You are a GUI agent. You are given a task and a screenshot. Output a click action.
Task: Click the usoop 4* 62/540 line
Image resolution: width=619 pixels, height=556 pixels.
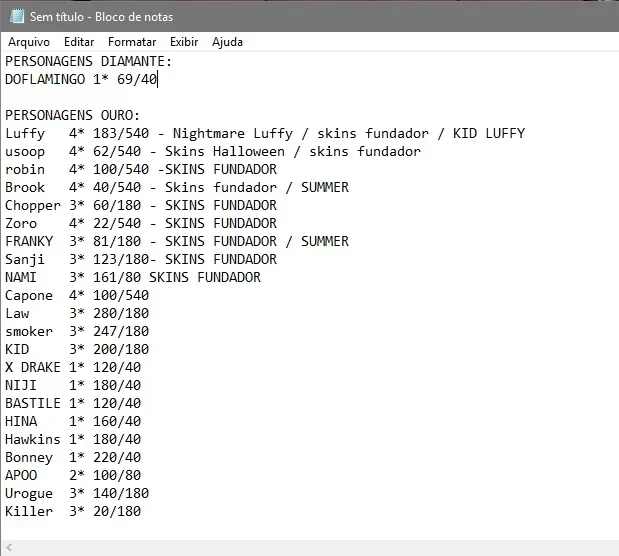tap(213, 151)
